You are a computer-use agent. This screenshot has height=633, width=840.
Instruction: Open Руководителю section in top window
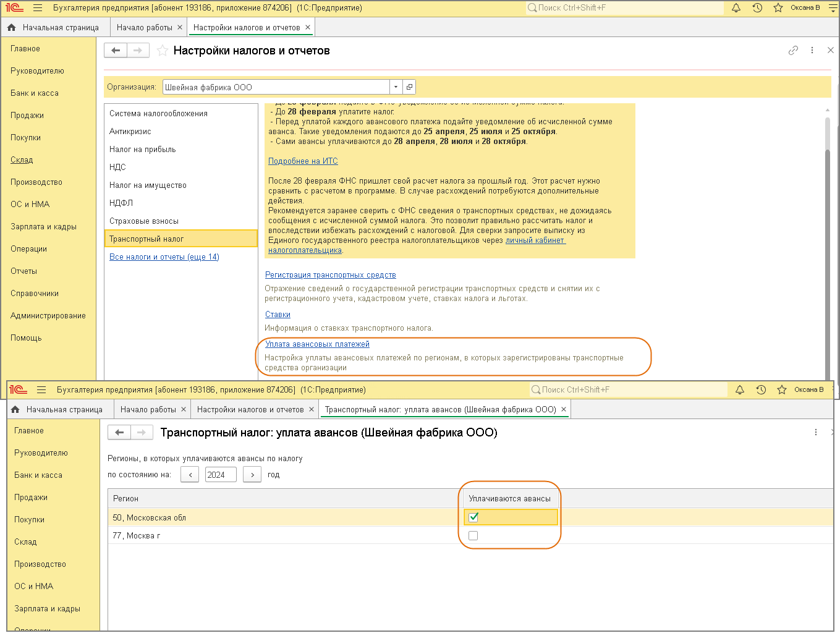coord(37,71)
